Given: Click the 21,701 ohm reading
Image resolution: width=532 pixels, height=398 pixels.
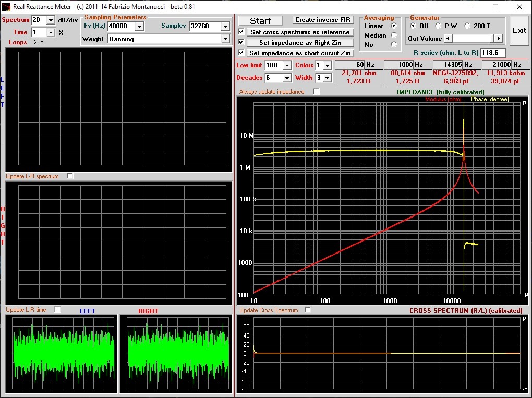Looking at the screenshot, I should (359, 73).
